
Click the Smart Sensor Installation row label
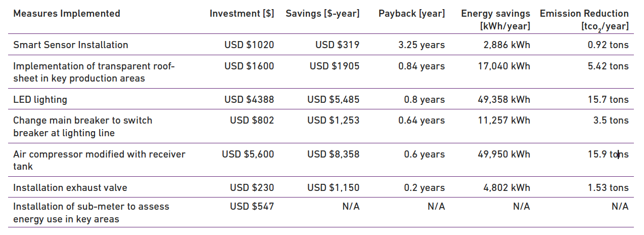coord(71,45)
